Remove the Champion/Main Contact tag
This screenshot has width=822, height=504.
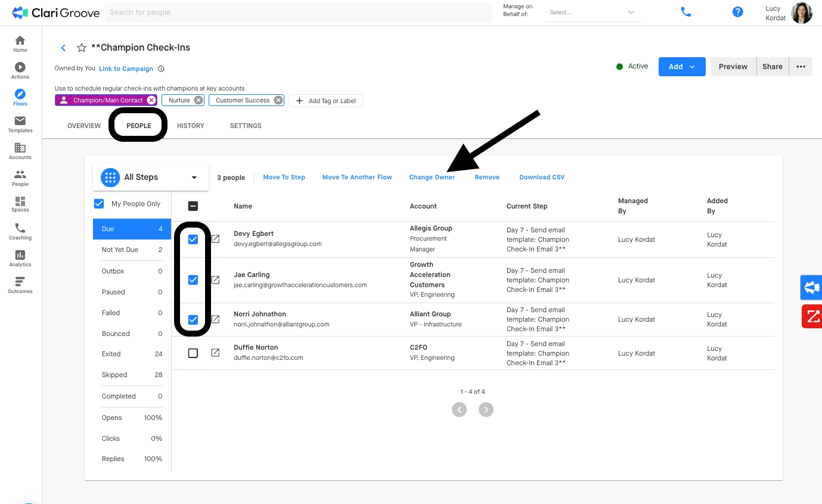(x=151, y=100)
